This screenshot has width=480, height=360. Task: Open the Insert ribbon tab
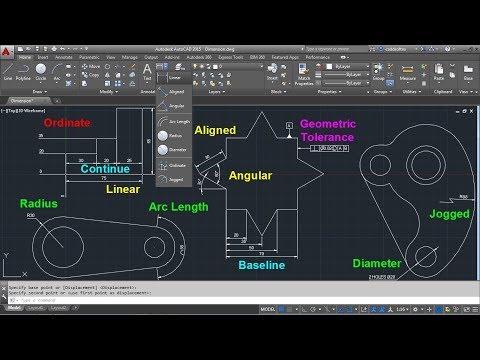point(43,57)
